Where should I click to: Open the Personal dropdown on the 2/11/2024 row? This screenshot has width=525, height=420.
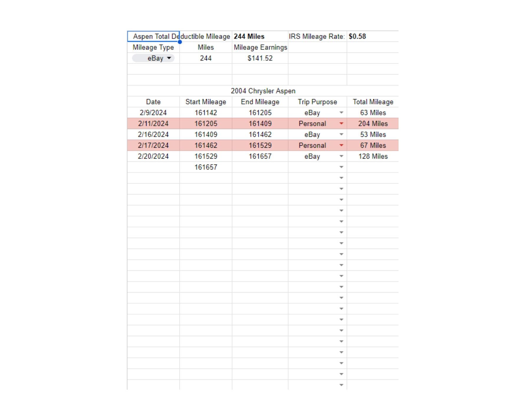341,123
